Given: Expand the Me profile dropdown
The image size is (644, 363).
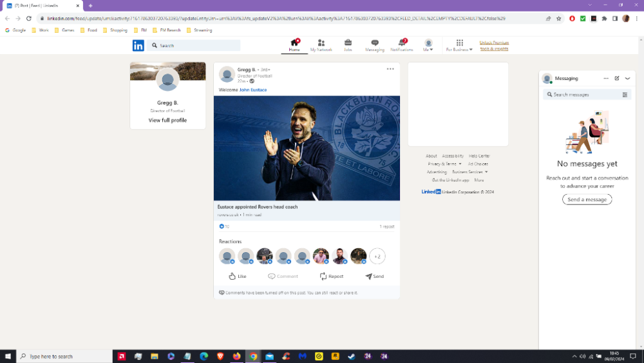Looking at the screenshot, I should [428, 45].
